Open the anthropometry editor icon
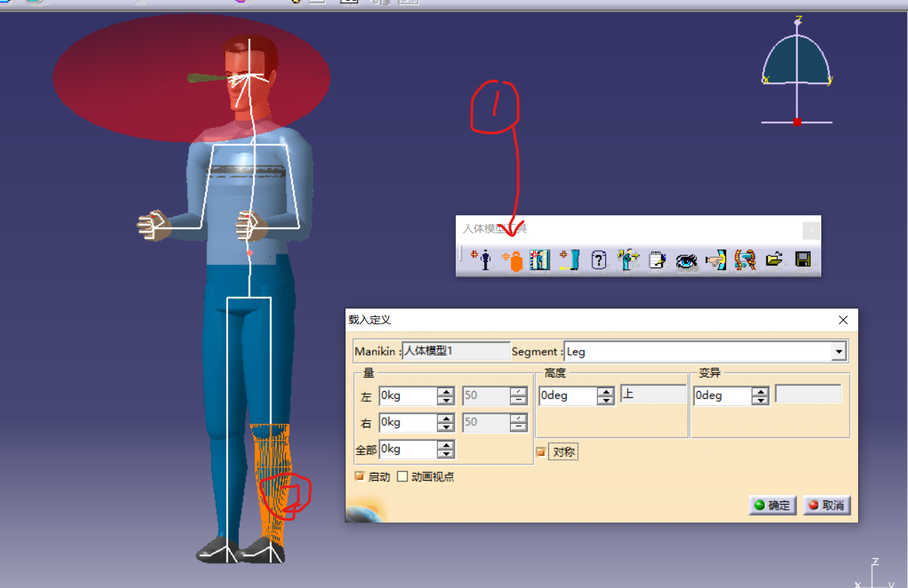This screenshot has height=588, width=908. [x=540, y=260]
